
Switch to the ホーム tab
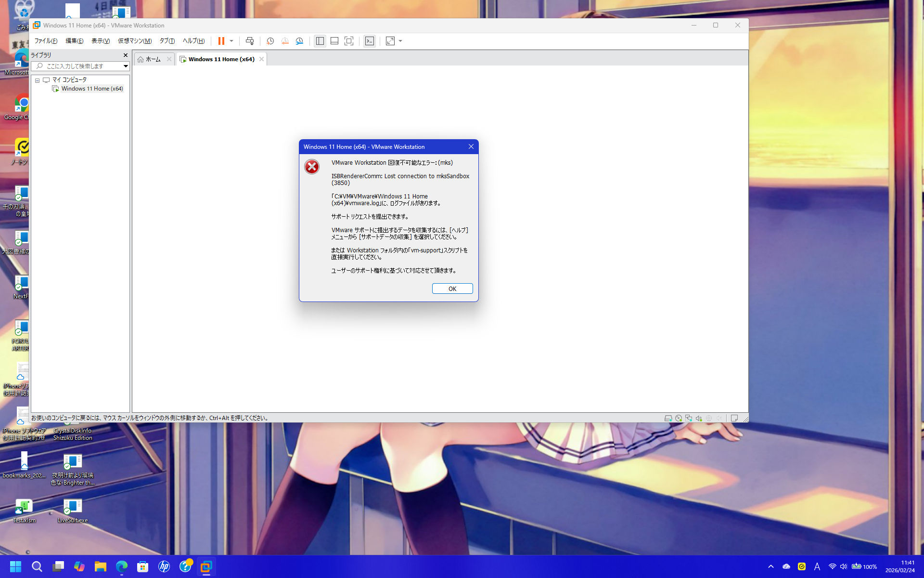coord(153,59)
